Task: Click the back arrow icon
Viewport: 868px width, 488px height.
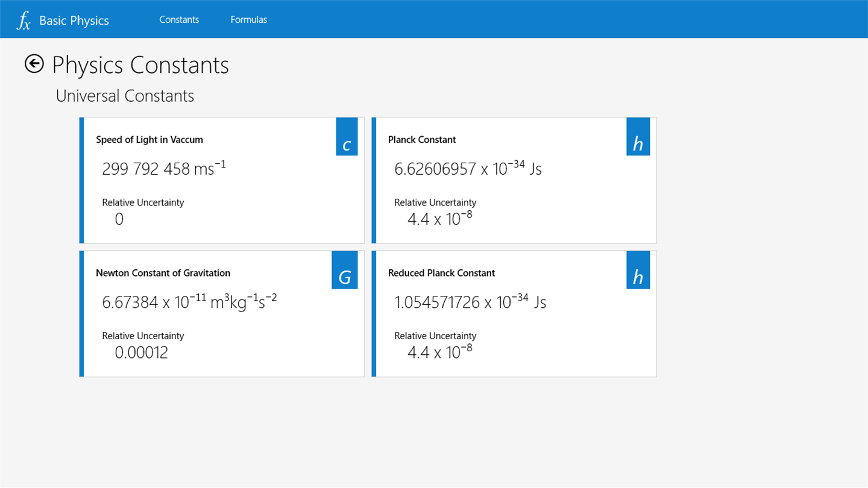Action: [34, 64]
